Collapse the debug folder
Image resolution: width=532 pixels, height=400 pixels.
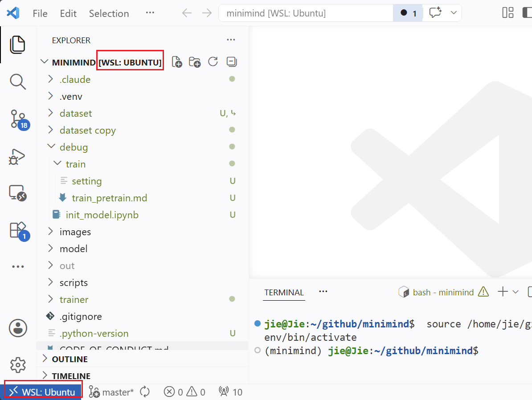point(143,147)
